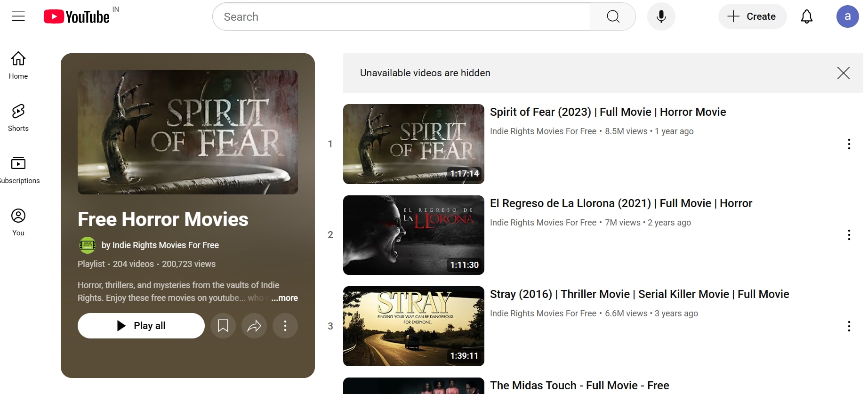Screen dimensions: 868x394
Task: Visit channel under Stray video
Action: (x=543, y=314)
